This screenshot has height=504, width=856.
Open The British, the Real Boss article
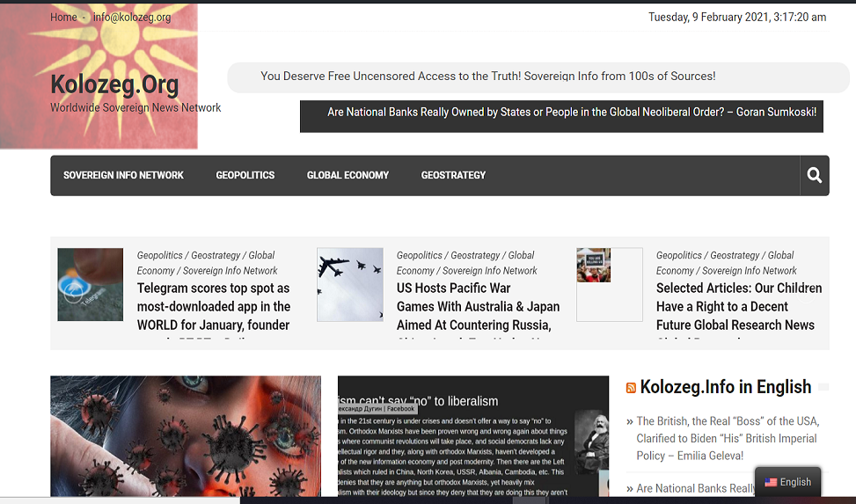click(727, 438)
